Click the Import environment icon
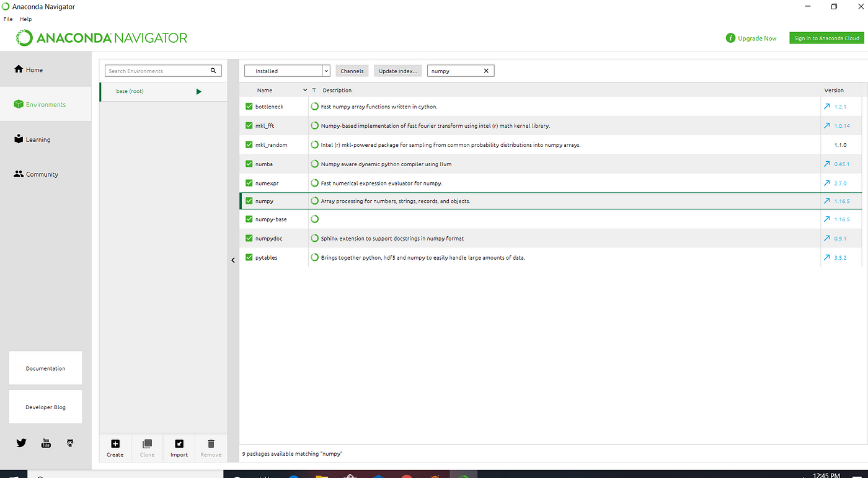868x478 pixels. tap(179, 444)
